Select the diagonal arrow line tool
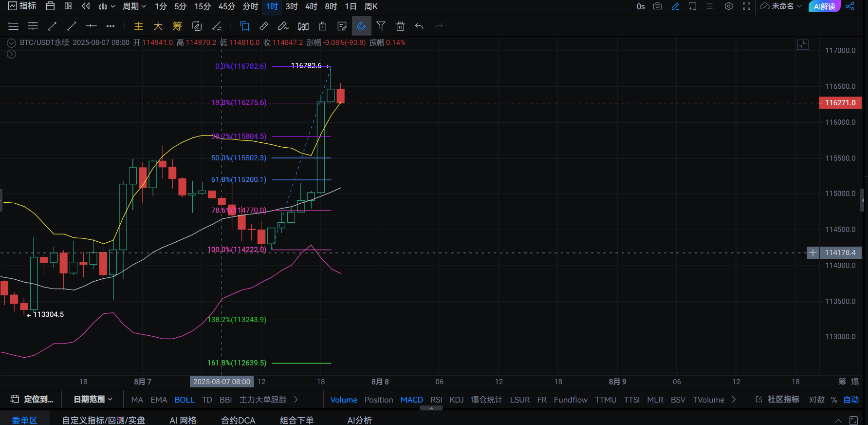This screenshot has width=868, height=425. (52, 26)
